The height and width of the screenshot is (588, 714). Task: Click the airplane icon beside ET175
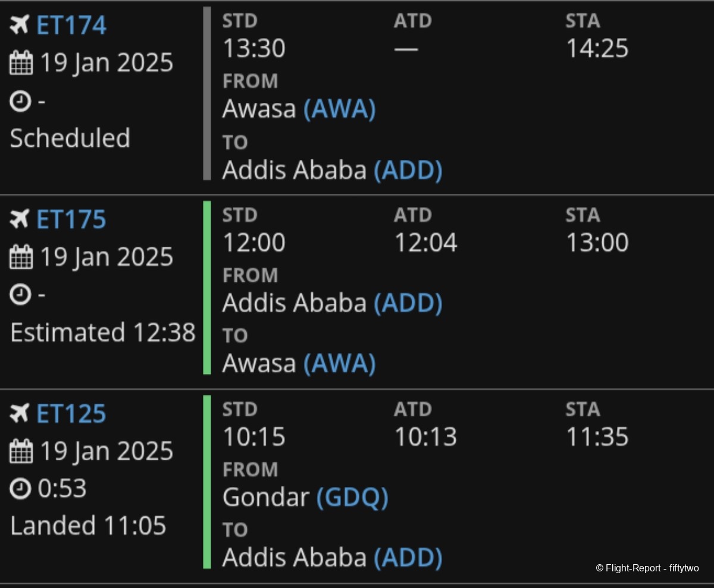coord(20,219)
